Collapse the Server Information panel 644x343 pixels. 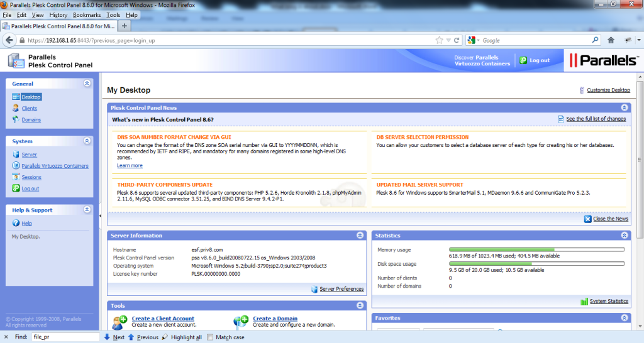[360, 235]
